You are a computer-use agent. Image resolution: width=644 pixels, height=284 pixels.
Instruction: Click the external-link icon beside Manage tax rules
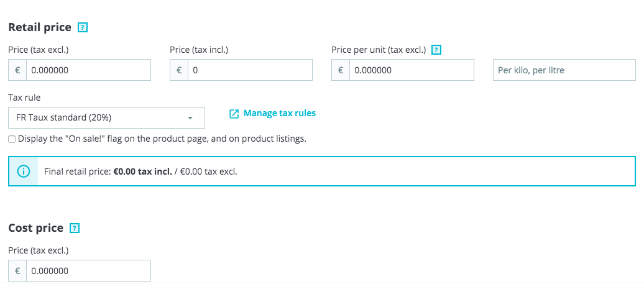pyautogui.click(x=234, y=114)
